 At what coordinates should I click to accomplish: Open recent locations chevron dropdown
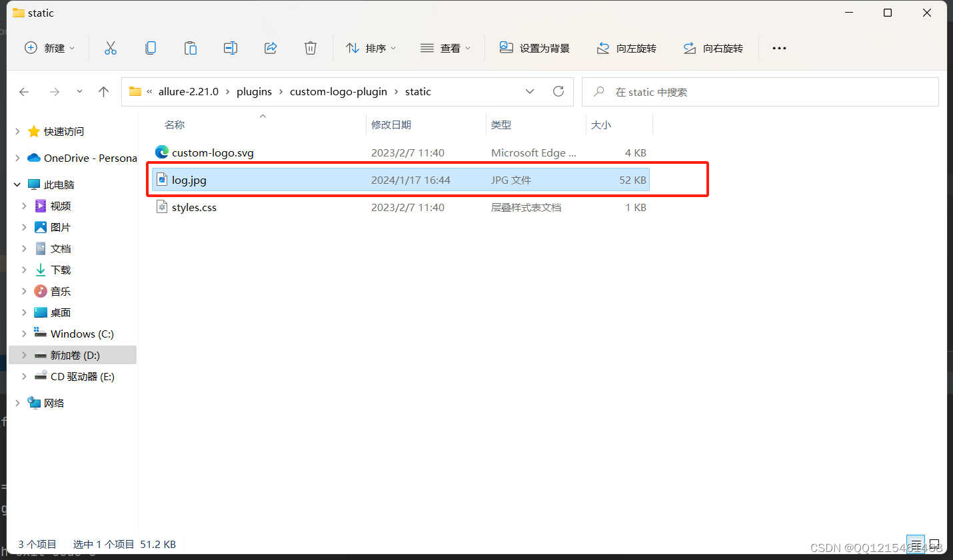tap(79, 92)
